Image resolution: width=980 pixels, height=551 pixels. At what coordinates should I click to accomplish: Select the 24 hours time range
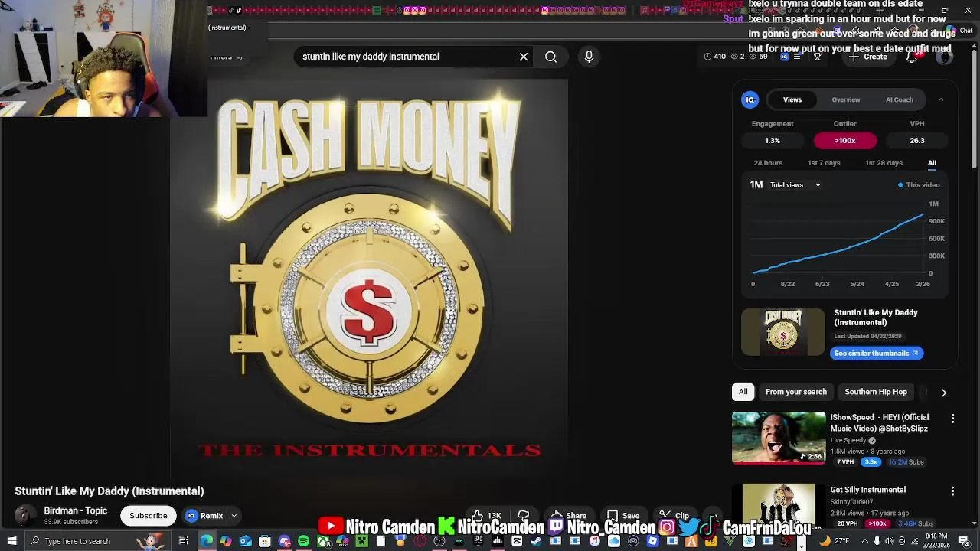[x=768, y=163]
